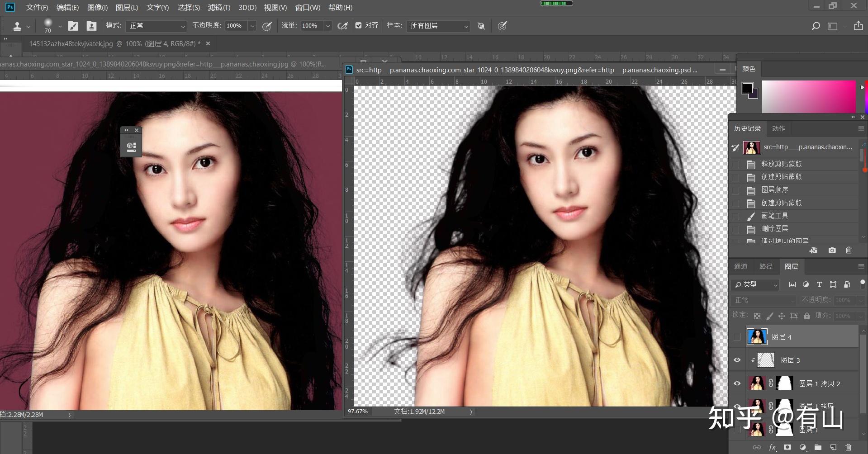Expand the 模式 正常 blend dropdown
The width and height of the screenshot is (868, 454).
(156, 26)
